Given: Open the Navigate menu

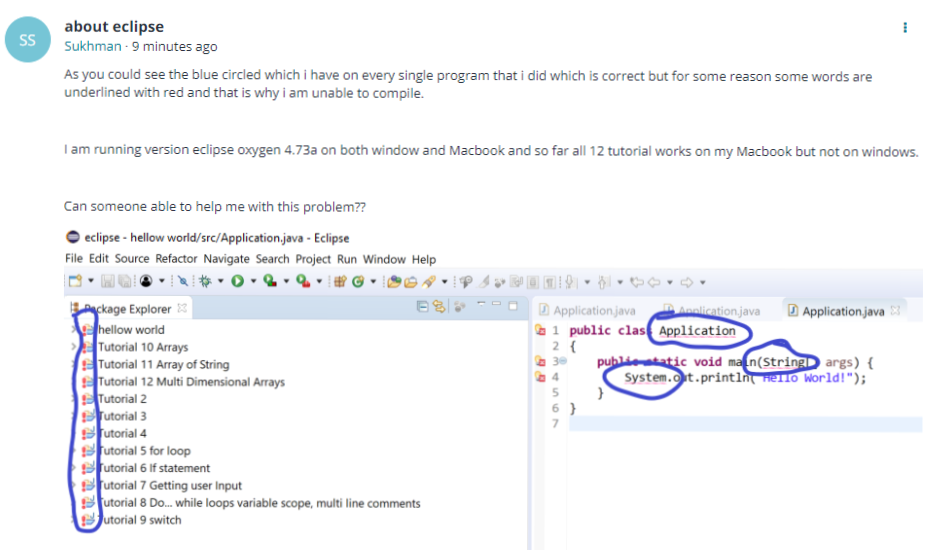Looking at the screenshot, I should [x=226, y=259].
